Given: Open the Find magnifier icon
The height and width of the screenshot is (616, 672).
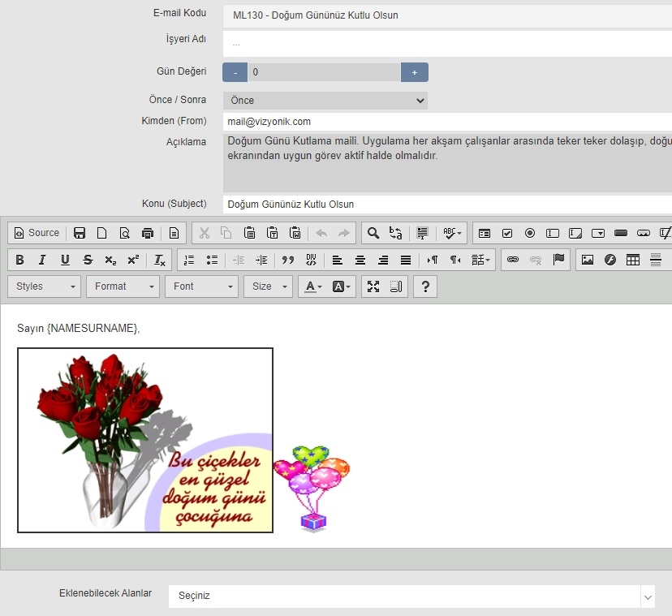Looking at the screenshot, I should [x=373, y=233].
